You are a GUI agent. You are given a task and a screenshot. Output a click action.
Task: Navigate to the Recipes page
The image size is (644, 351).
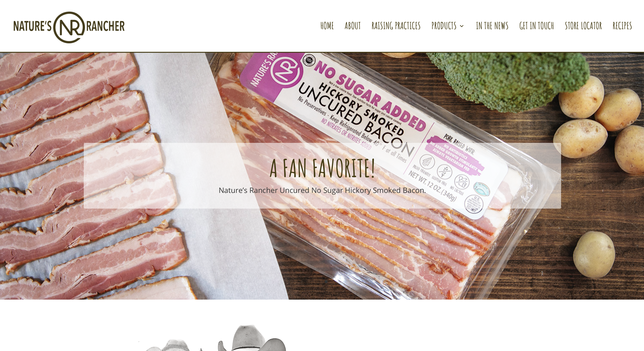pos(622,26)
